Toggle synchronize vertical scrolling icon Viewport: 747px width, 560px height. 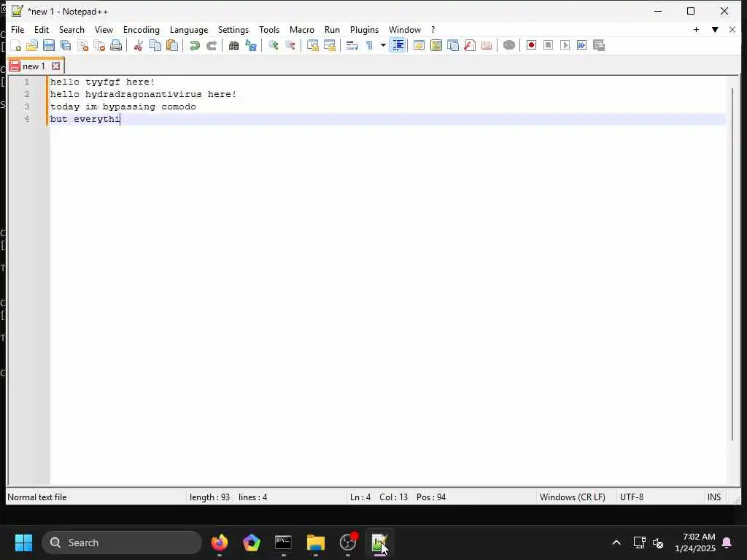click(312, 46)
